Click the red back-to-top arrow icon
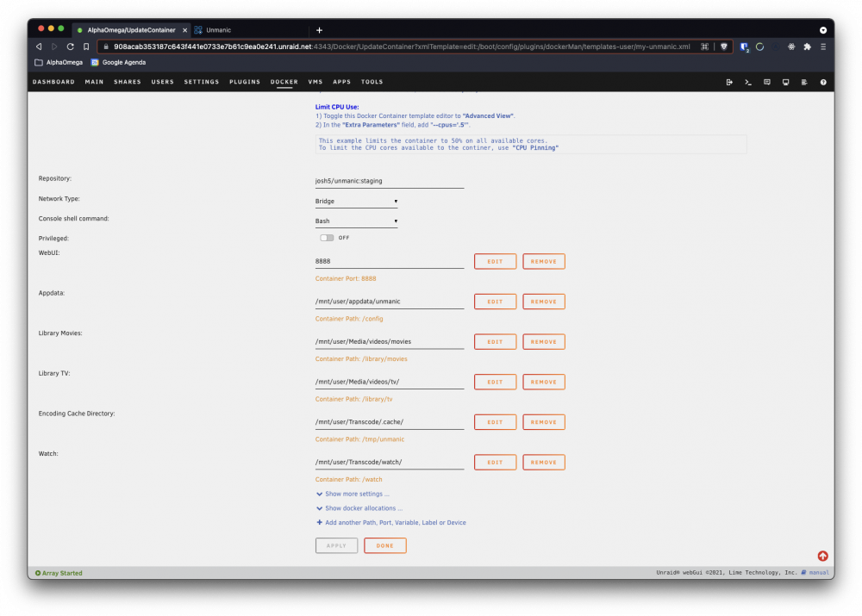The image size is (862, 616). point(822,556)
